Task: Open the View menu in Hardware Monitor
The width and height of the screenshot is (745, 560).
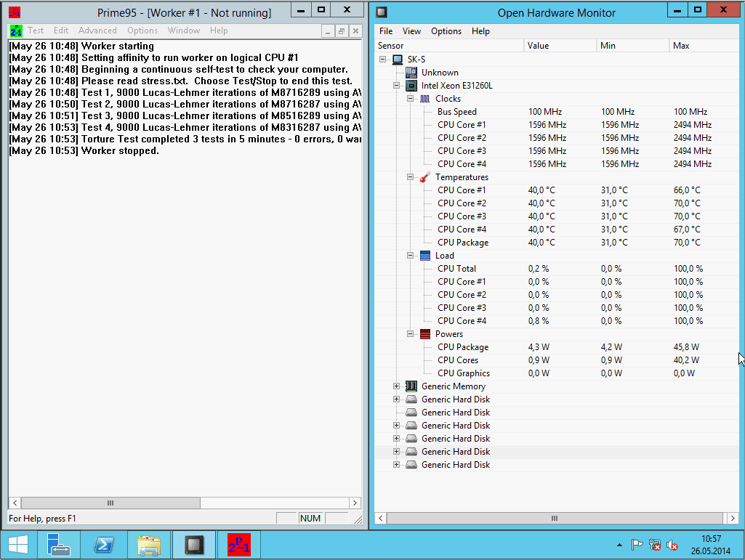Action: 411,31
